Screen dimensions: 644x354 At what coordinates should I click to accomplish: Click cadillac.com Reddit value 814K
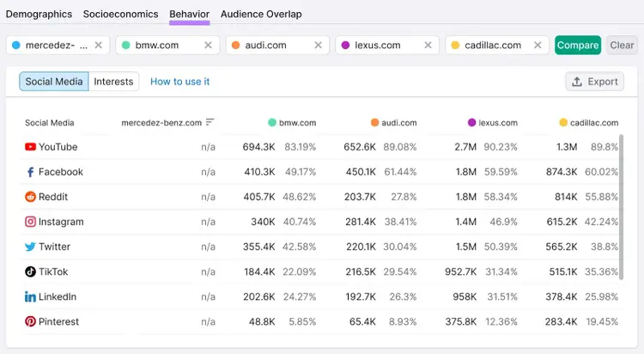pos(566,197)
